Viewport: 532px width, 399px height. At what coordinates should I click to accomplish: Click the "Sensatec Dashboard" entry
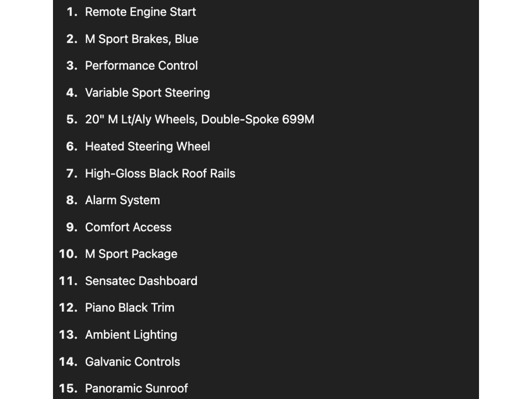coord(141,281)
